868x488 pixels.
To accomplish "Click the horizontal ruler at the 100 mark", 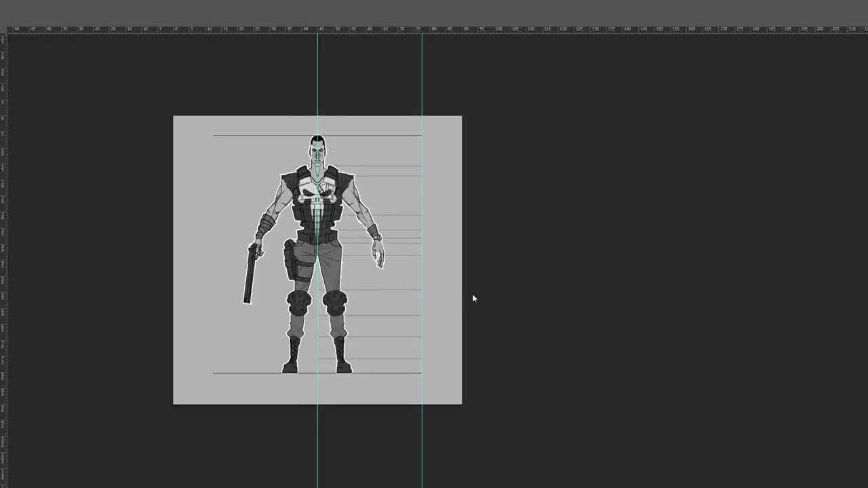I will pos(498,29).
